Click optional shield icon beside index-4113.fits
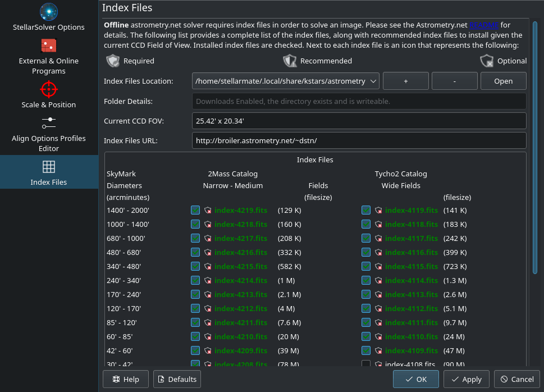 coord(378,294)
